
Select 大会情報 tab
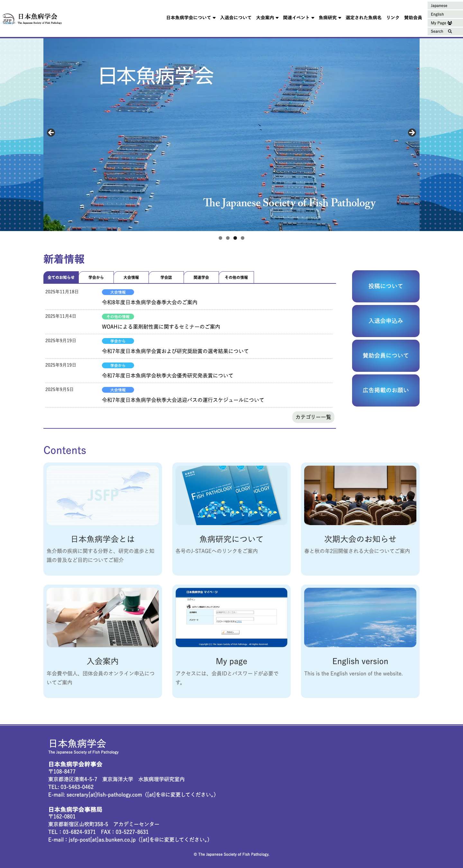[131, 277]
